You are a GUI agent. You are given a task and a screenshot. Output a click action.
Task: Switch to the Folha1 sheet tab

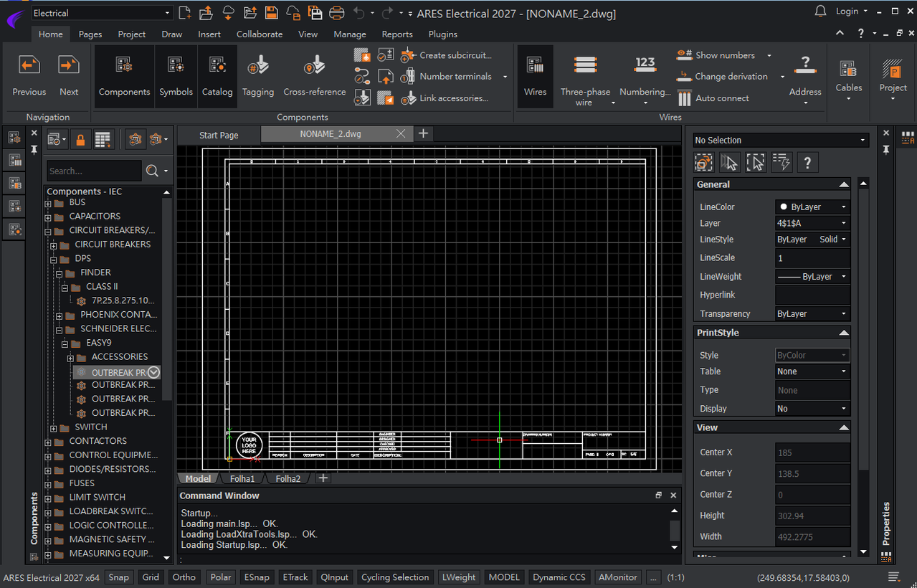pyautogui.click(x=242, y=478)
